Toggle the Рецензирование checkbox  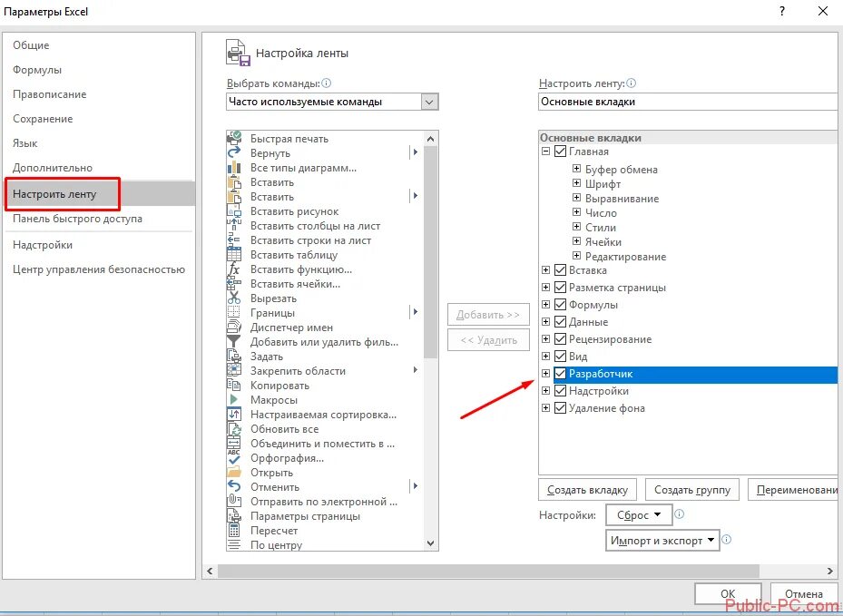[x=560, y=338]
